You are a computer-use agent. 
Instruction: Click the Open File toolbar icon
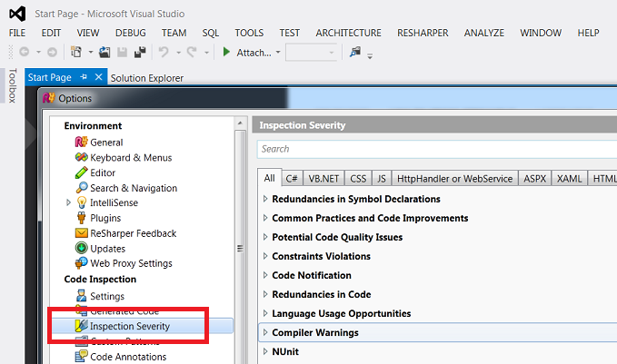tap(104, 52)
